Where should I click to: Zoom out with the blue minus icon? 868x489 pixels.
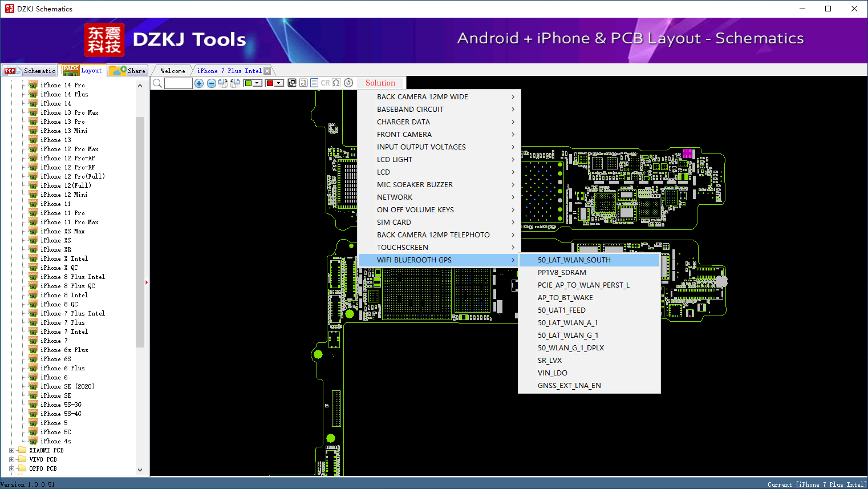pos(212,83)
